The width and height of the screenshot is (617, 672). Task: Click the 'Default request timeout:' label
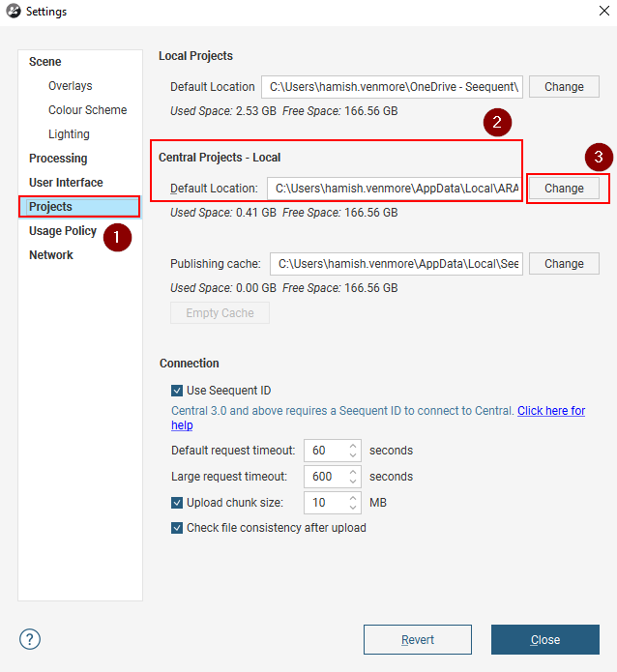click(x=233, y=451)
